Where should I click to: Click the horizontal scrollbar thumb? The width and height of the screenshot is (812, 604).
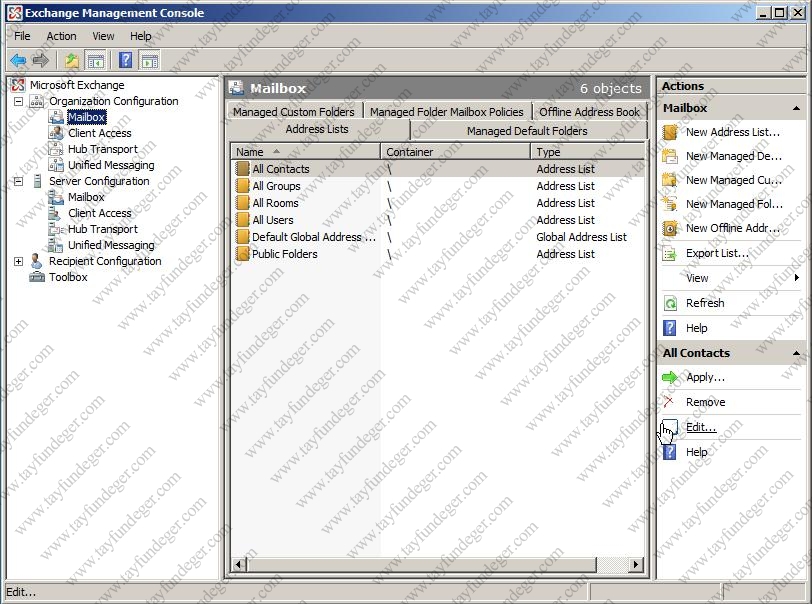(x=422, y=564)
